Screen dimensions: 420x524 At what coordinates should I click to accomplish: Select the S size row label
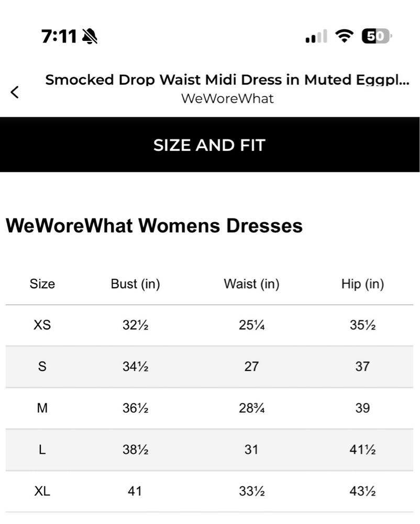(x=42, y=367)
